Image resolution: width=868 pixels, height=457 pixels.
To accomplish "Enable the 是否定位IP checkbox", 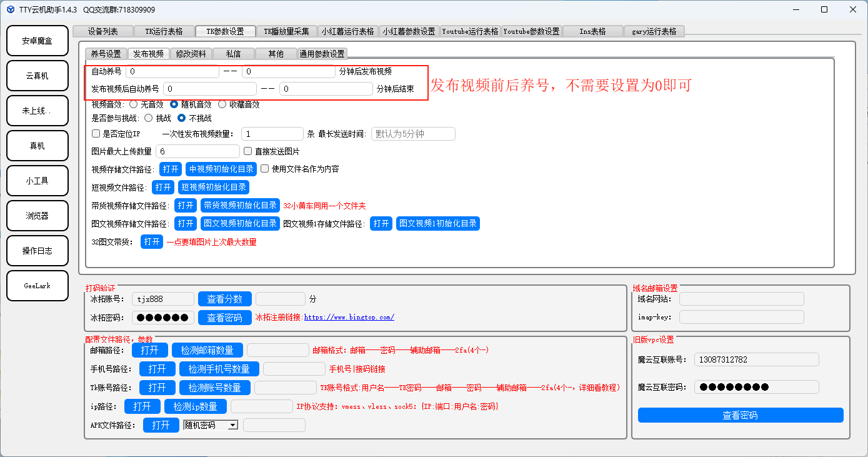I will [116, 134].
